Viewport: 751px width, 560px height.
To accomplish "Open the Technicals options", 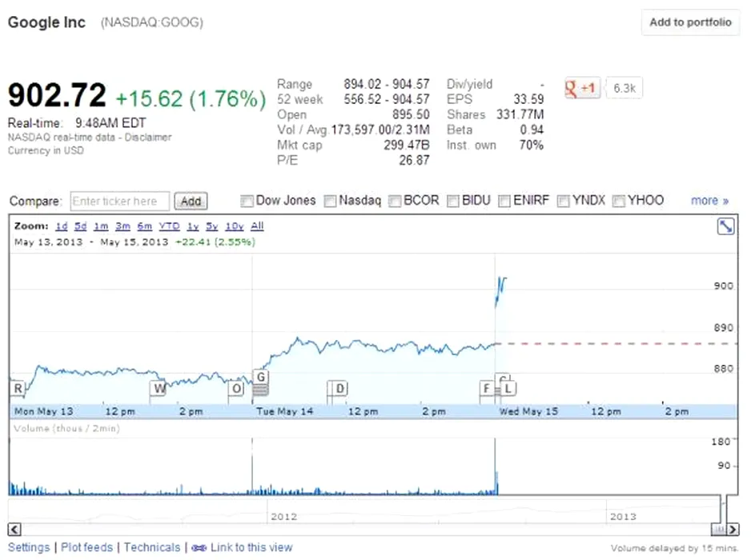I will pyautogui.click(x=152, y=548).
